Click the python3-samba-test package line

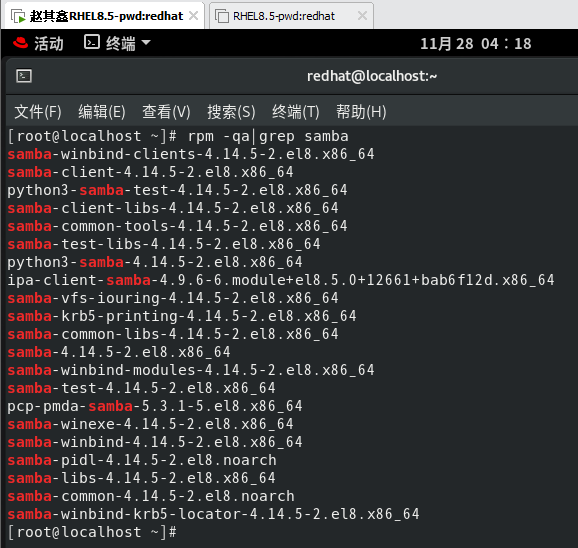tap(177, 191)
